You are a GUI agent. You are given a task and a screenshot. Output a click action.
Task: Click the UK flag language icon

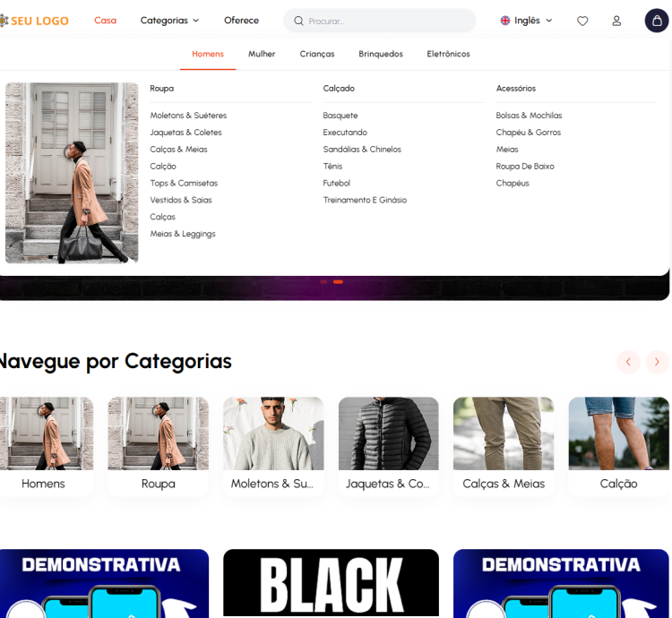pyautogui.click(x=505, y=21)
